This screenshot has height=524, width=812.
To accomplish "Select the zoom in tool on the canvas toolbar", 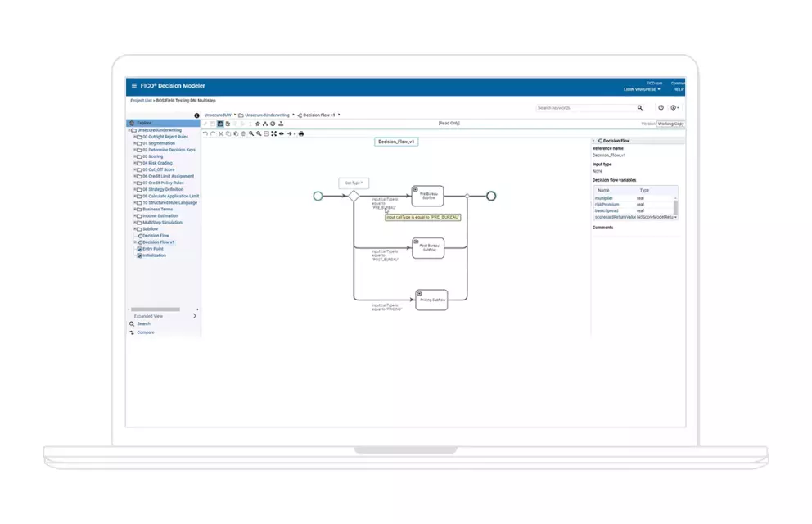I will click(251, 134).
